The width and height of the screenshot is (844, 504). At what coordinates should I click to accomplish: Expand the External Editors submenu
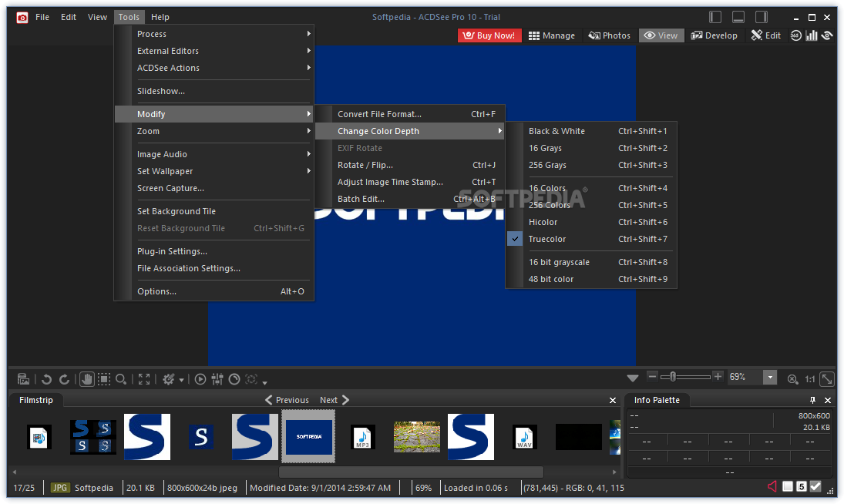point(214,51)
